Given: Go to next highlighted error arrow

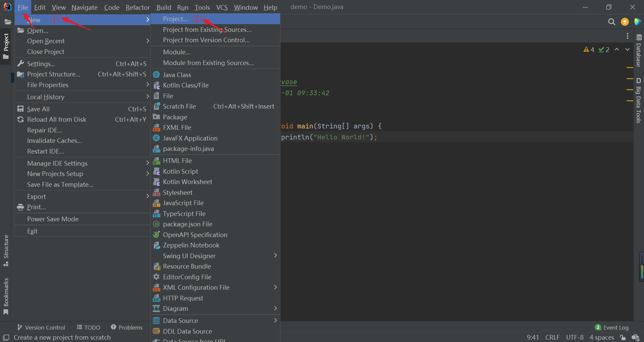Looking at the screenshot, I should point(628,50).
